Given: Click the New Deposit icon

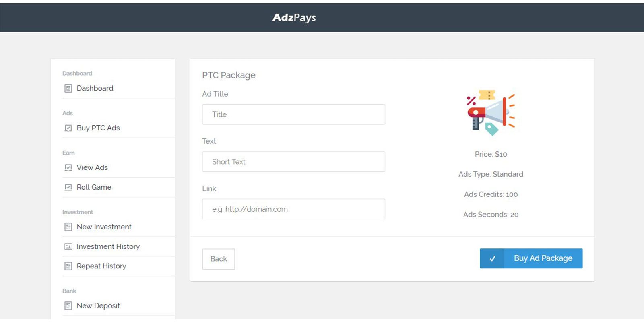Looking at the screenshot, I should tap(68, 306).
